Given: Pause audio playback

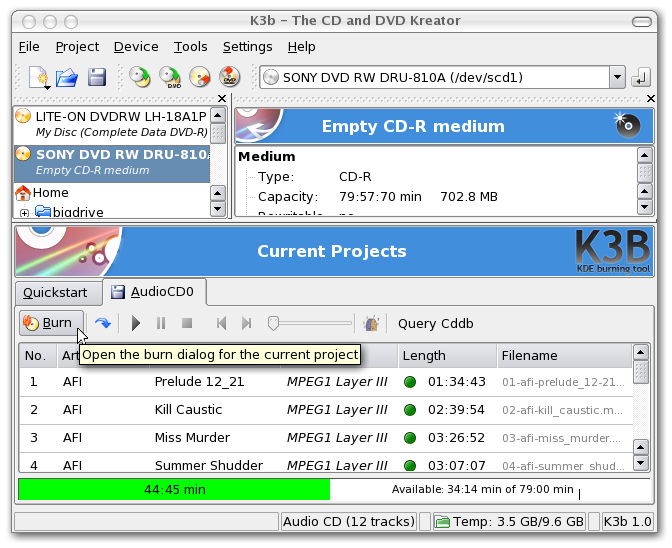Looking at the screenshot, I should click(161, 323).
